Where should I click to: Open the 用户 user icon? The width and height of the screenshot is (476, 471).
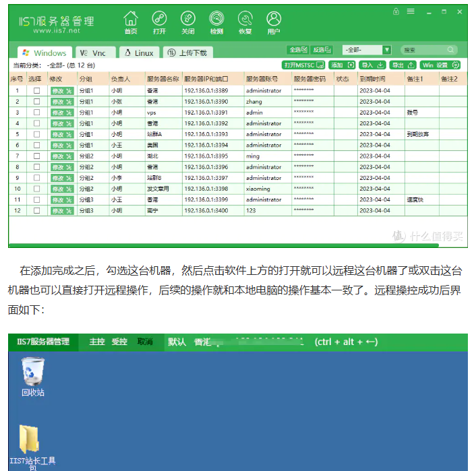[274, 22]
